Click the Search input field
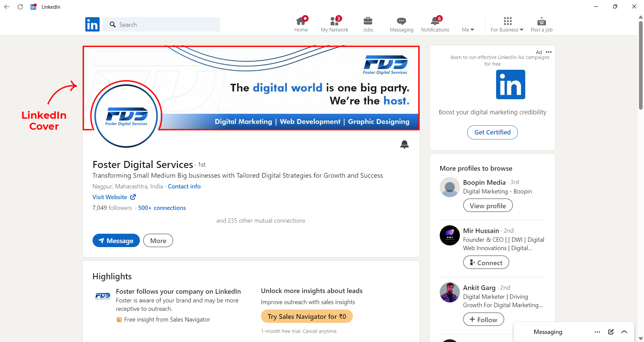The height and width of the screenshot is (342, 644). coord(161,24)
